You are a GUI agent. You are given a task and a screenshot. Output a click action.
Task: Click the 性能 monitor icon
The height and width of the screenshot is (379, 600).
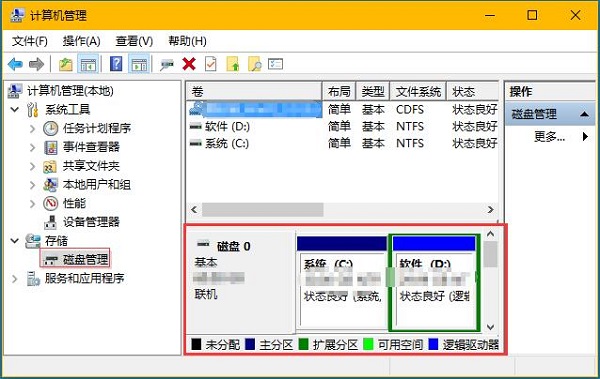pyautogui.click(x=51, y=203)
